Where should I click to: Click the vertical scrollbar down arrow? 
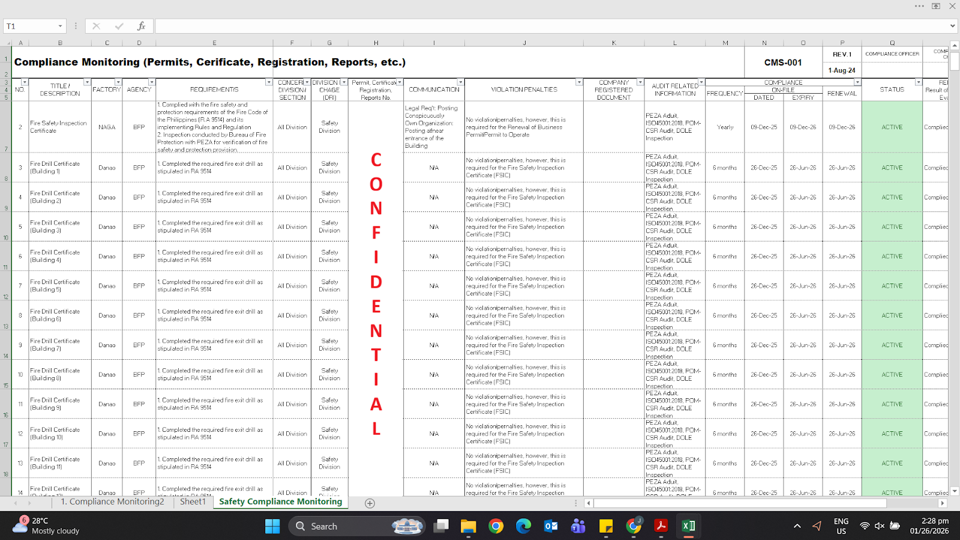(954, 491)
